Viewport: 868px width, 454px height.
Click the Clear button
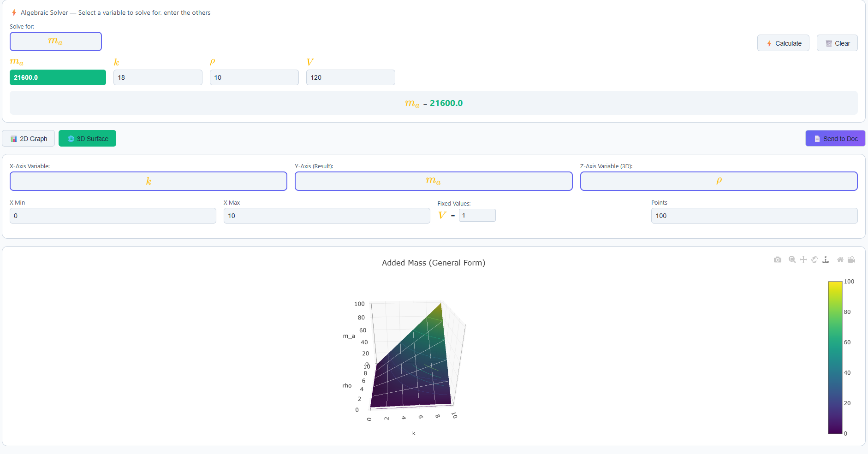[837, 43]
